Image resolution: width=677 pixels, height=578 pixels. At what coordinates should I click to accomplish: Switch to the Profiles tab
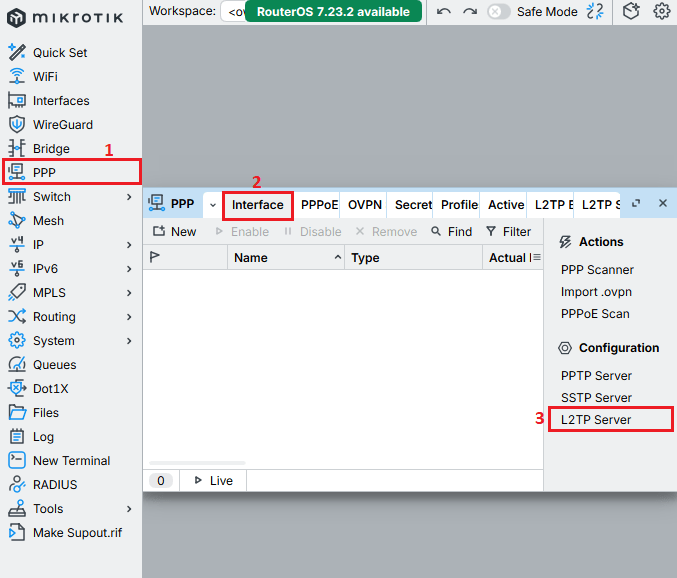[x=459, y=205]
